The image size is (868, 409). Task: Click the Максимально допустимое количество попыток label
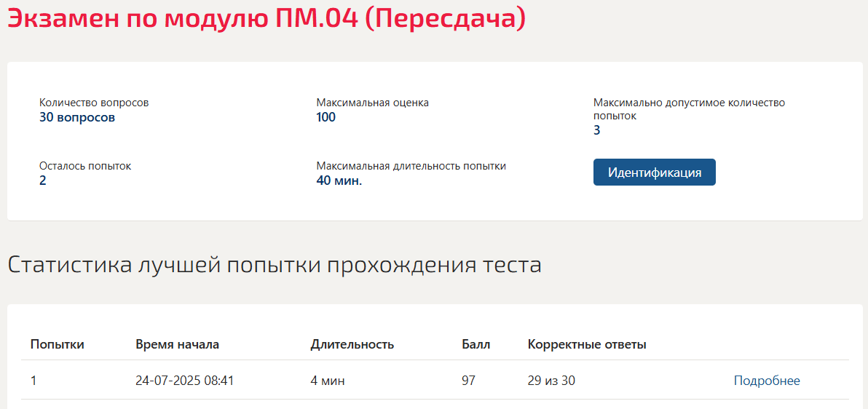(x=689, y=109)
